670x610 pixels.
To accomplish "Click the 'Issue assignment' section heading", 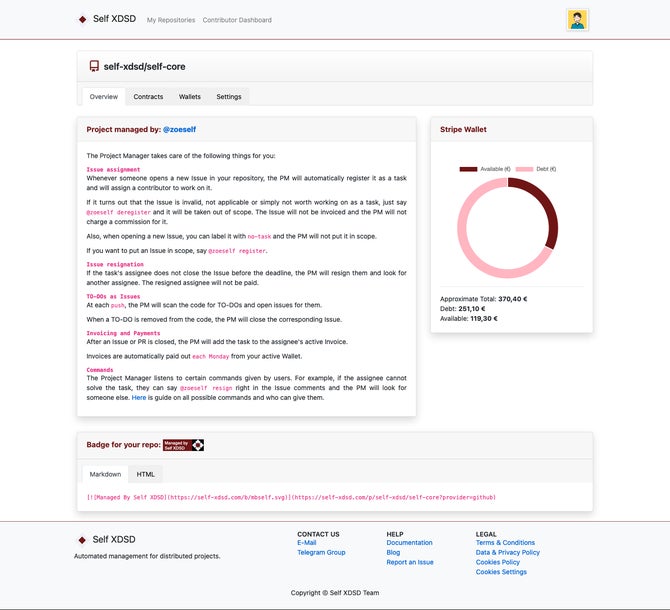I will point(113,170).
